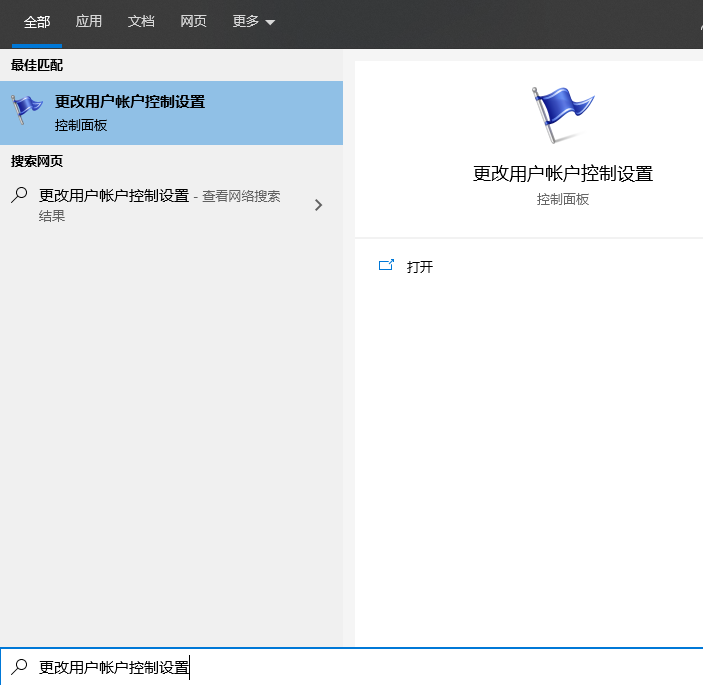The height and width of the screenshot is (685, 703).
Task: Expand web result with the right chevron
Action: click(x=318, y=205)
